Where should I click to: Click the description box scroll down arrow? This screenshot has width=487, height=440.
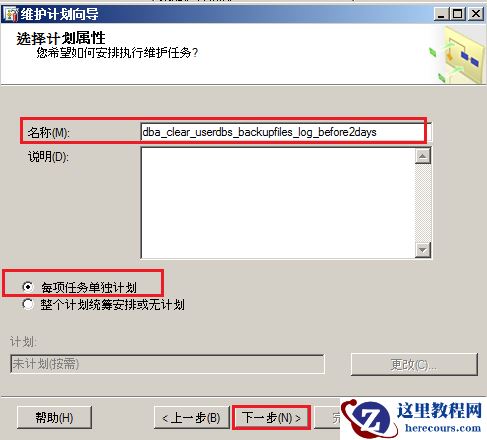(x=423, y=250)
